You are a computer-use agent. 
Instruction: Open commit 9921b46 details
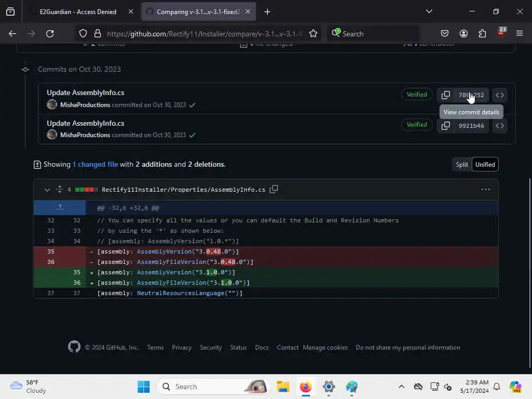click(471, 126)
